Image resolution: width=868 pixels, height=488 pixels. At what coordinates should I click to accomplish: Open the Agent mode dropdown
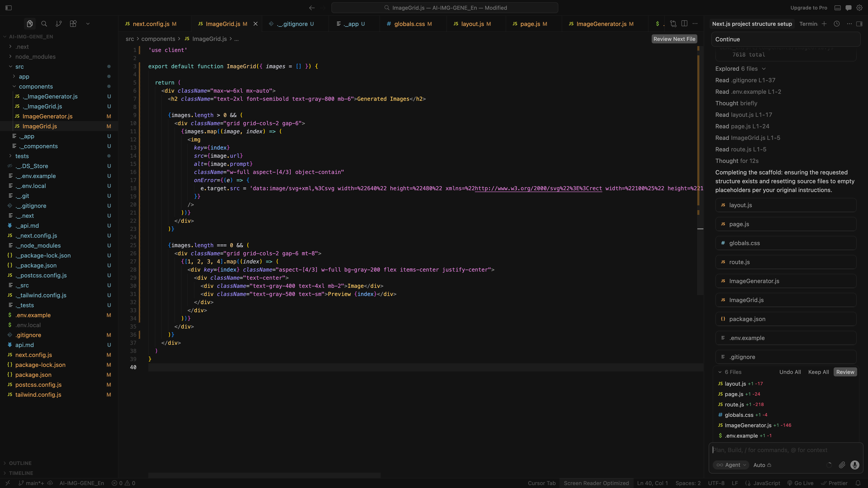pyautogui.click(x=731, y=465)
